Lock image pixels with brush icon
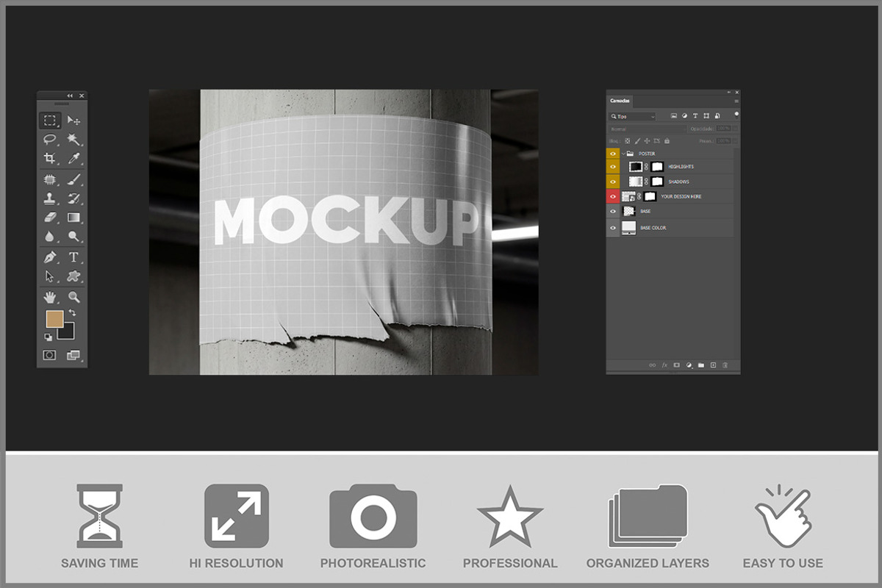 [x=637, y=140]
